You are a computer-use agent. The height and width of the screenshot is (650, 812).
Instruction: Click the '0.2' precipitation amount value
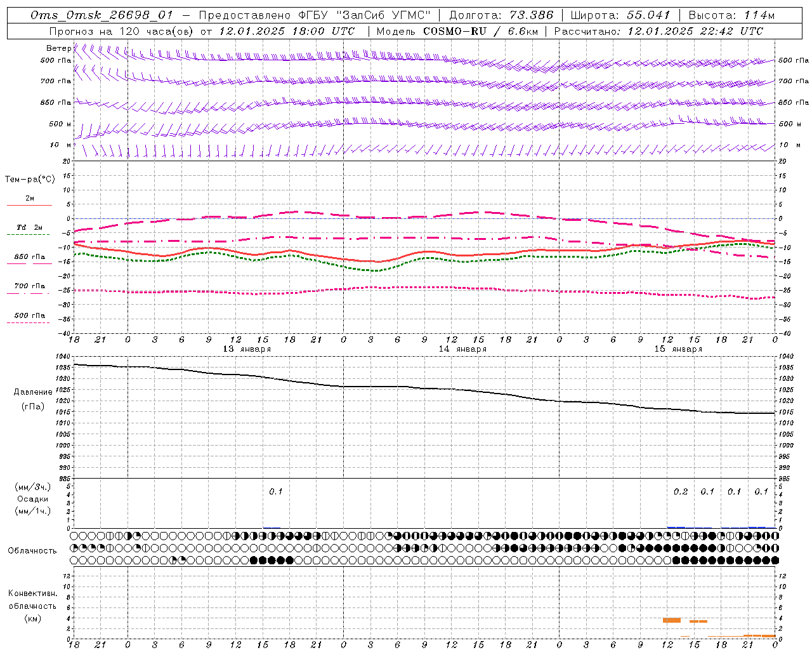(x=681, y=492)
